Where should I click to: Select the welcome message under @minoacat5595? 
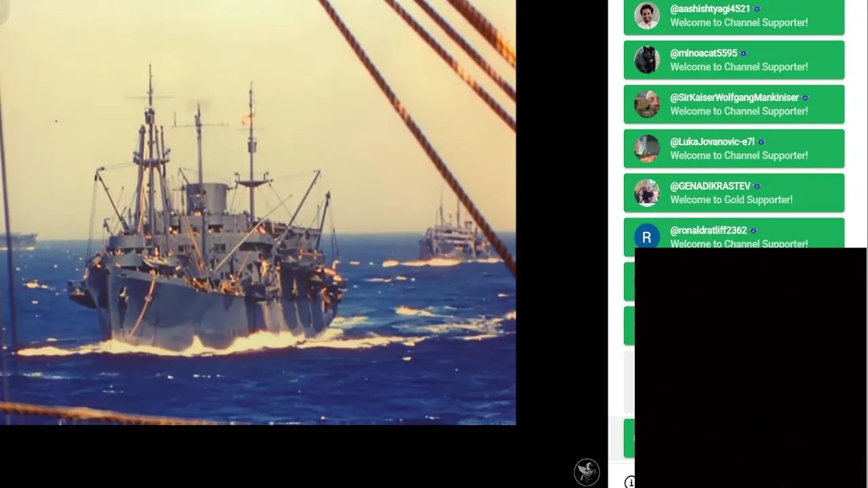[739, 67]
